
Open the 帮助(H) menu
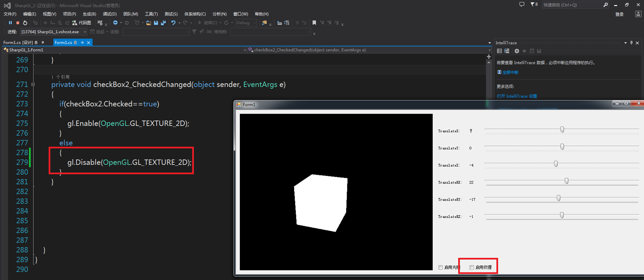coord(262,14)
